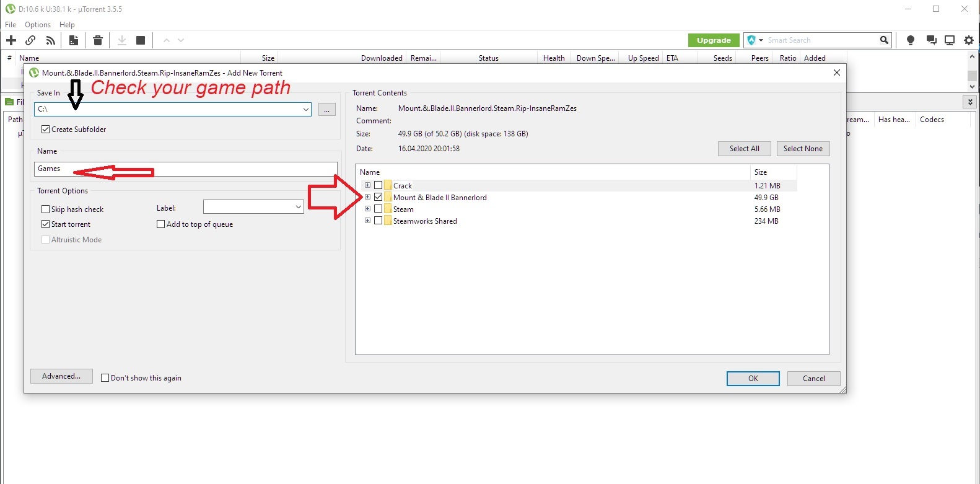
Task: Toggle Start torrent checkbox
Action: coord(45,224)
